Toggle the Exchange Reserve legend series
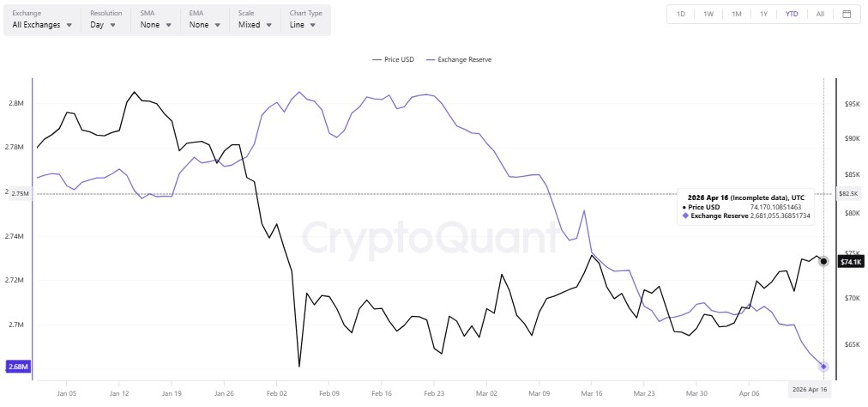Screen dimensions: 868x407 [459, 59]
